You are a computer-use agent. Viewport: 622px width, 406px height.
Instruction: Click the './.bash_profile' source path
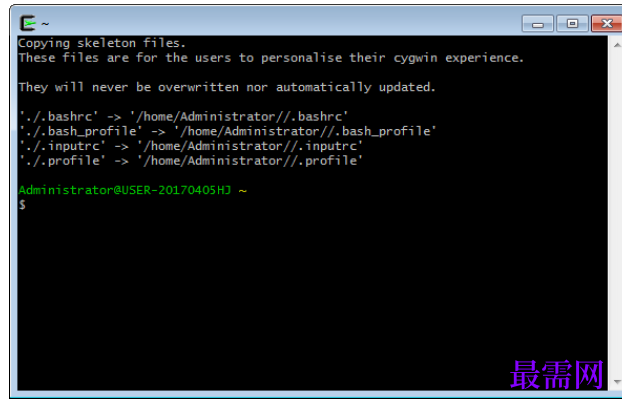[81, 131]
